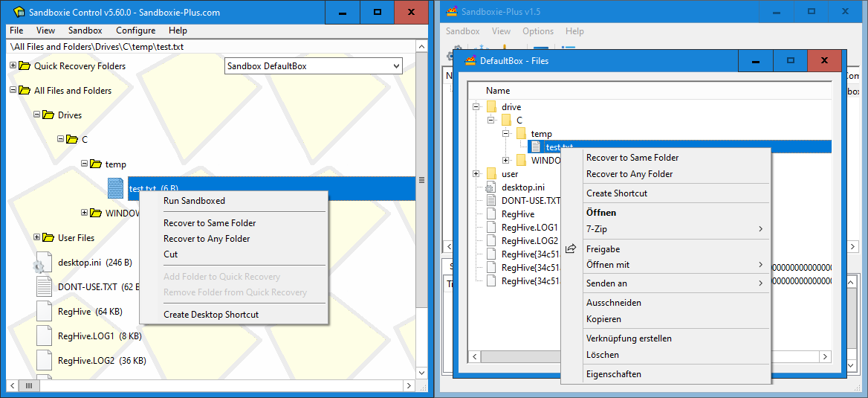Viewport: 868px width, 398px height.
Task: Click the test.txt file icon in Sandboxie Control
Action: coord(115,188)
